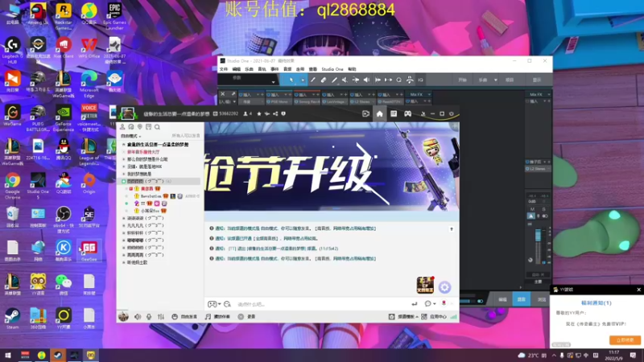Open the game promo thumbnail in YY chat

pyautogui.click(x=425, y=285)
